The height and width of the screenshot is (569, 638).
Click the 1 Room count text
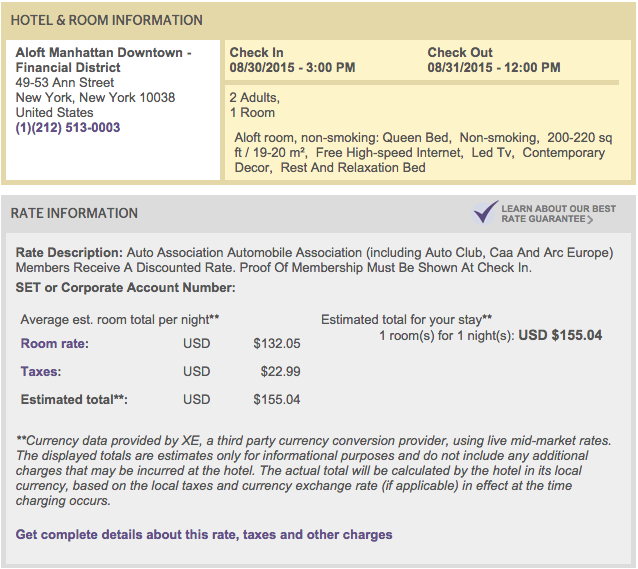[252, 113]
